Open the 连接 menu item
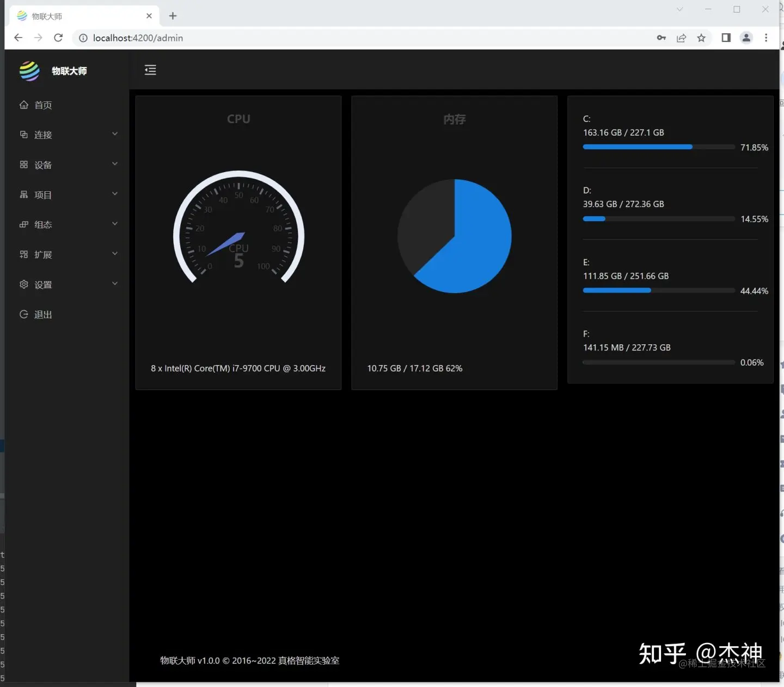The width and height of the screenshot is (784, 687). (67, 135)
